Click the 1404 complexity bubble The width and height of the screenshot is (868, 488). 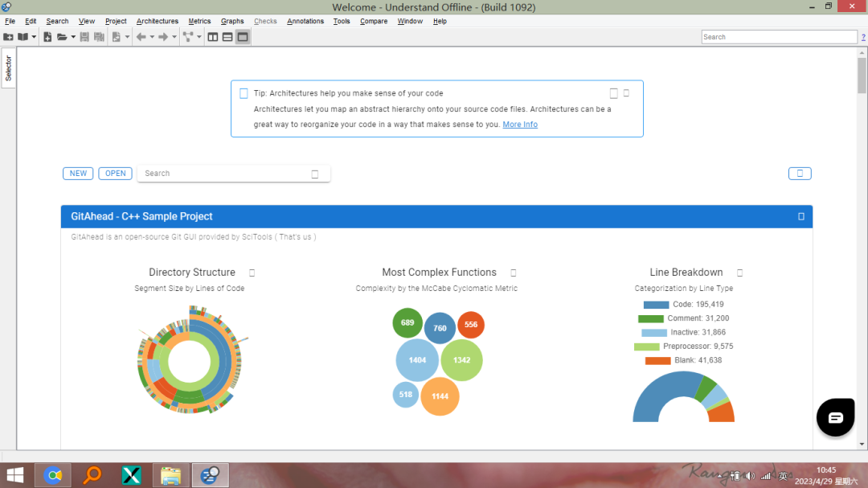pyautogui.click(x=417, y=360)
